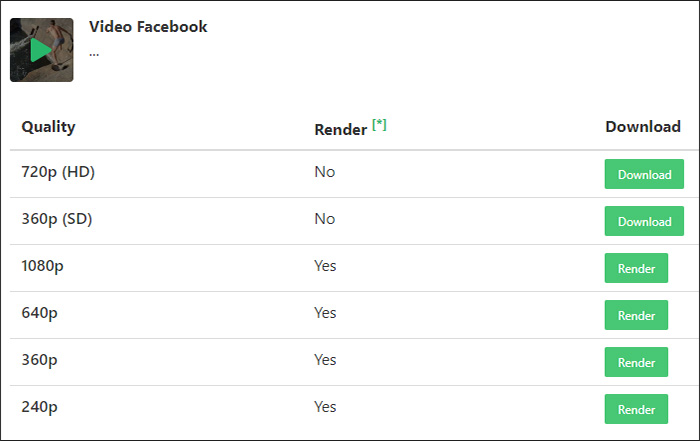Click the Download column header

tap(643, 127)
